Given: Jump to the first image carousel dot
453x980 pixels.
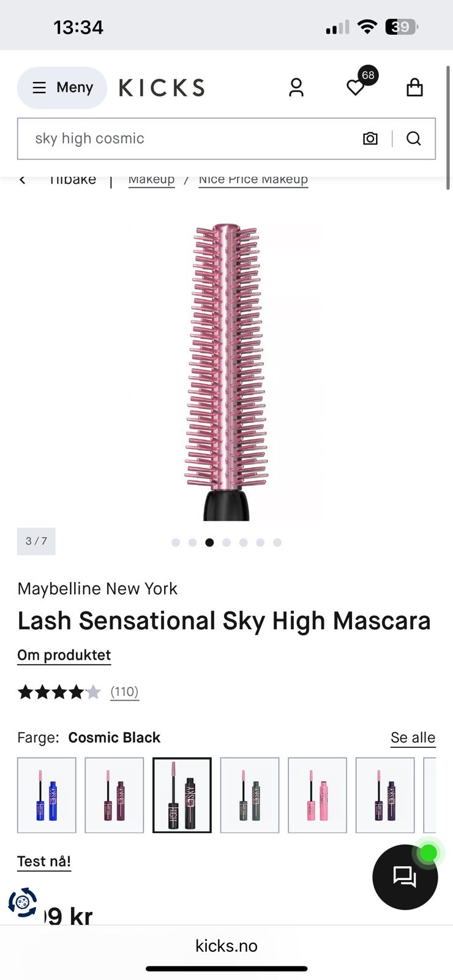Looking at the screenshot, I should point(176,542).
